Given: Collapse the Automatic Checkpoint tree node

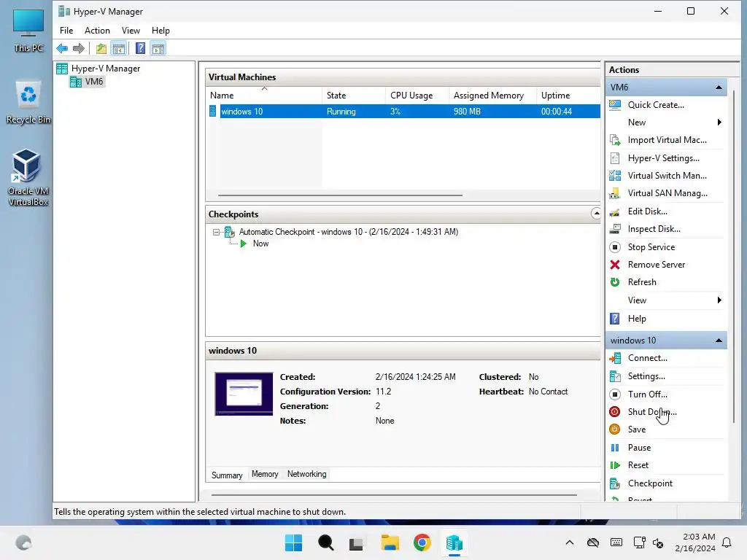Looking at the screenshot, I should [216, 233].
